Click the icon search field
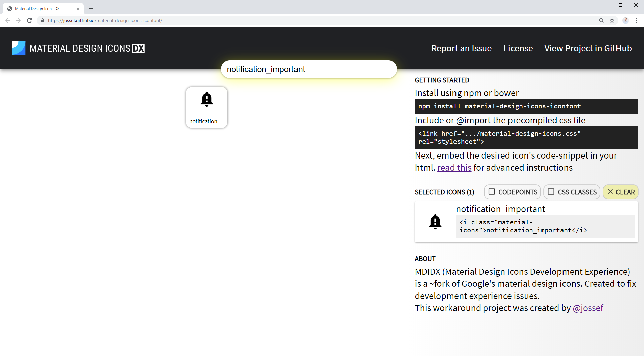The height and width of the screenshot is (356, 644). [309, 69]
